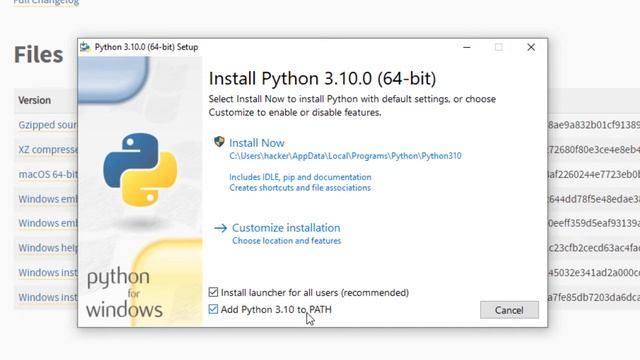Screen dimensions: 640x360
Task: Click 'Creates shortcuts and file associations' text
Action: 300,188
